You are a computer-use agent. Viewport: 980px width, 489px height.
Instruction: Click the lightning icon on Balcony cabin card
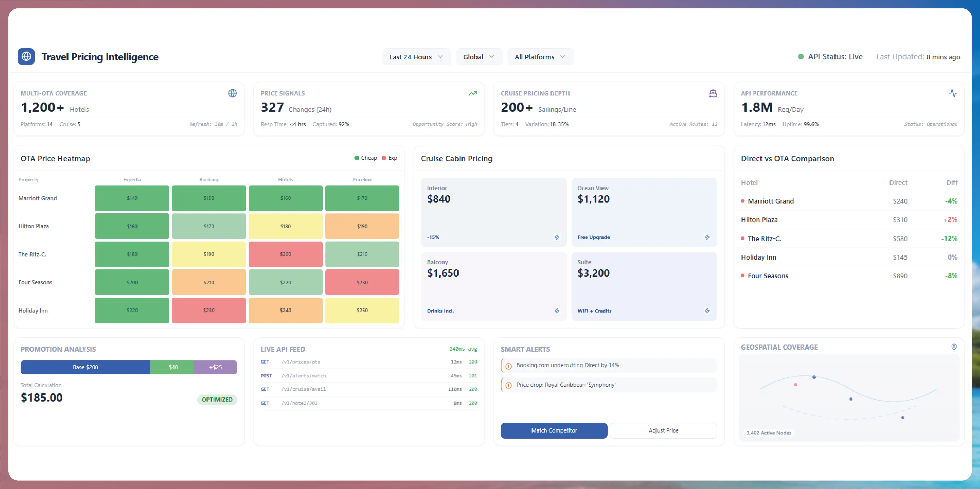click(x=557, y=311)
